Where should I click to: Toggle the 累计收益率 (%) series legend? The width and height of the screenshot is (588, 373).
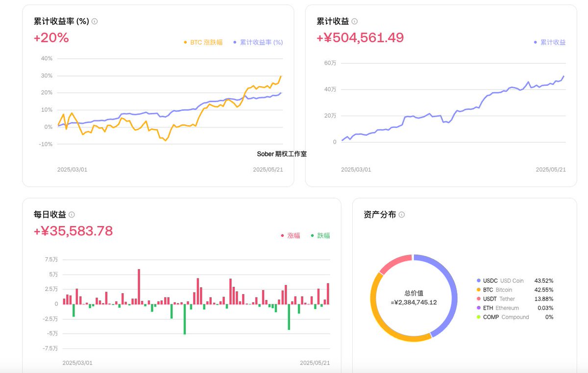[x=258, y=42]
